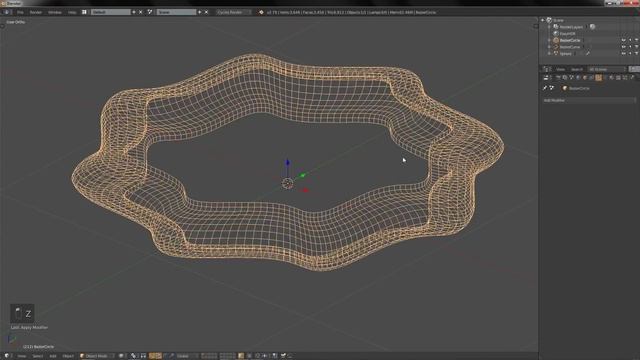Open the World properties tab
Screen dimensions: 640x360
(x=578, y=78)
